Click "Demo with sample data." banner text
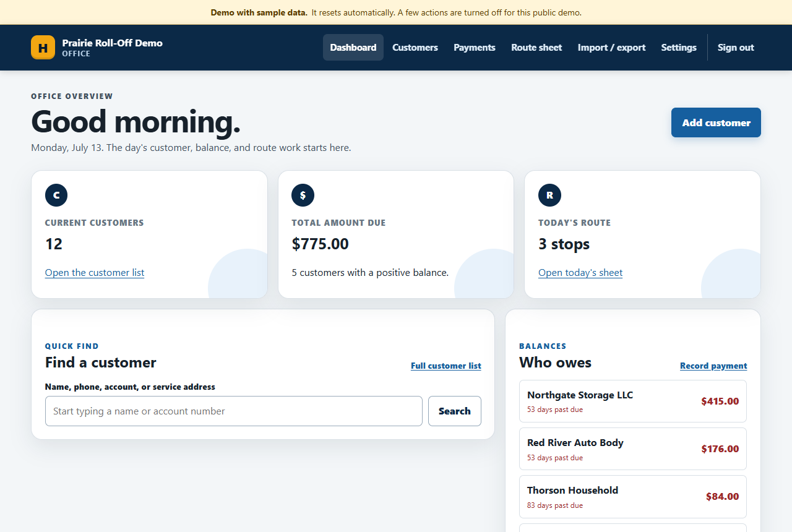The width and height of the screenshot is (792, 532). point(259,12)
